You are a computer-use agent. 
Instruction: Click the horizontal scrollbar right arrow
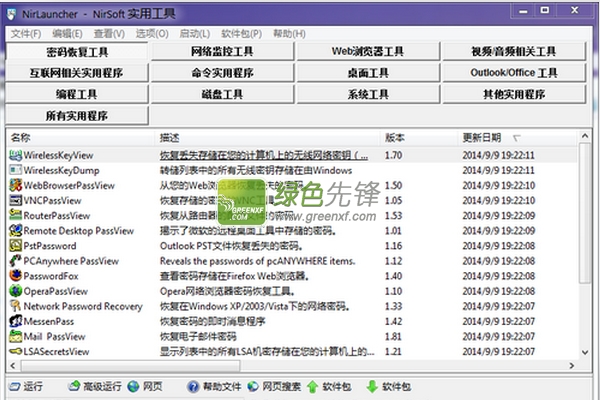pyautogui.click(x=572, y=366)
